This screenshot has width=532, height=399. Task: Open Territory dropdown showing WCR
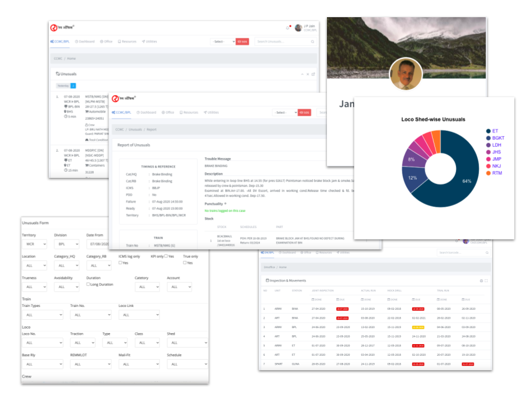pyautogui.click(x=34, y=244)
